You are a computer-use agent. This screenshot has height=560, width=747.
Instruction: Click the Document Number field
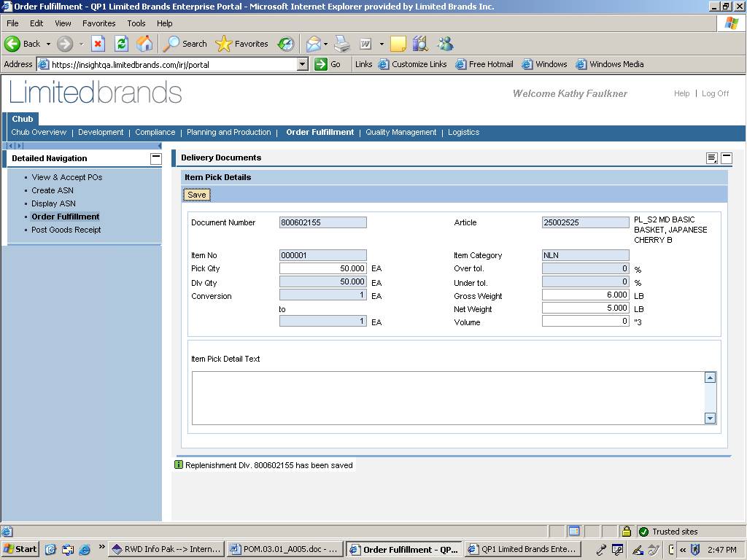(x=323, y=222)
